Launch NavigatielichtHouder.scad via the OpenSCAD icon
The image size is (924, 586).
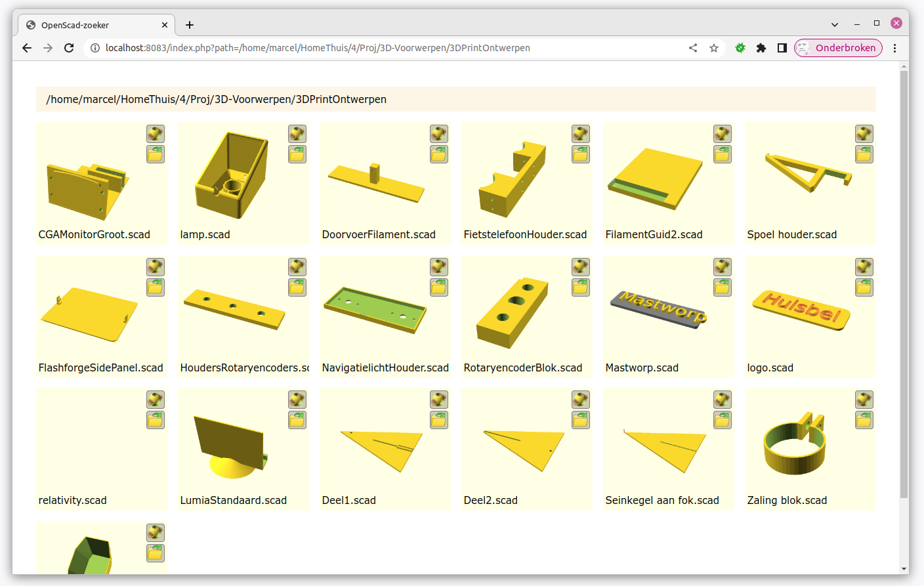439,267
